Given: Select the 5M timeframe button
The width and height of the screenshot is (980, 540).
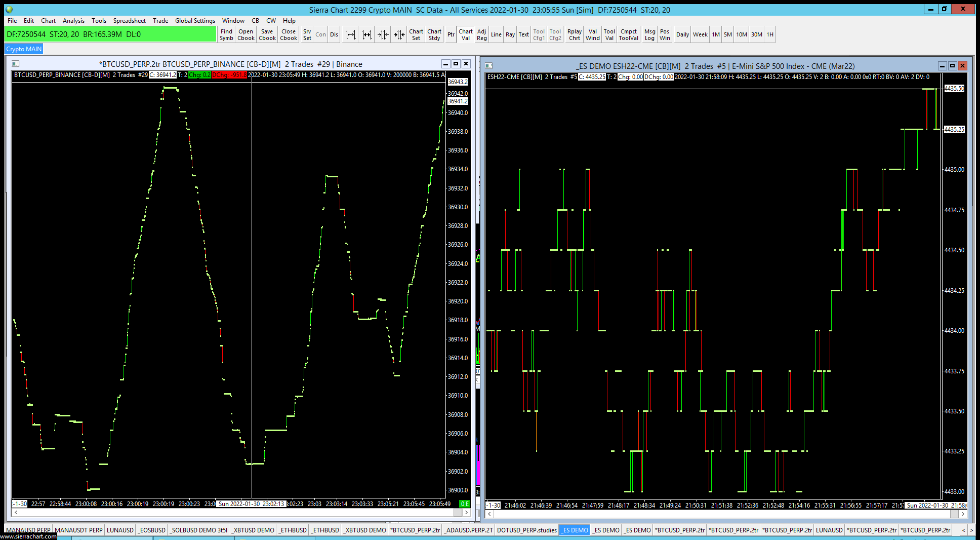Looking at the screenshot, I should (727, 34).
